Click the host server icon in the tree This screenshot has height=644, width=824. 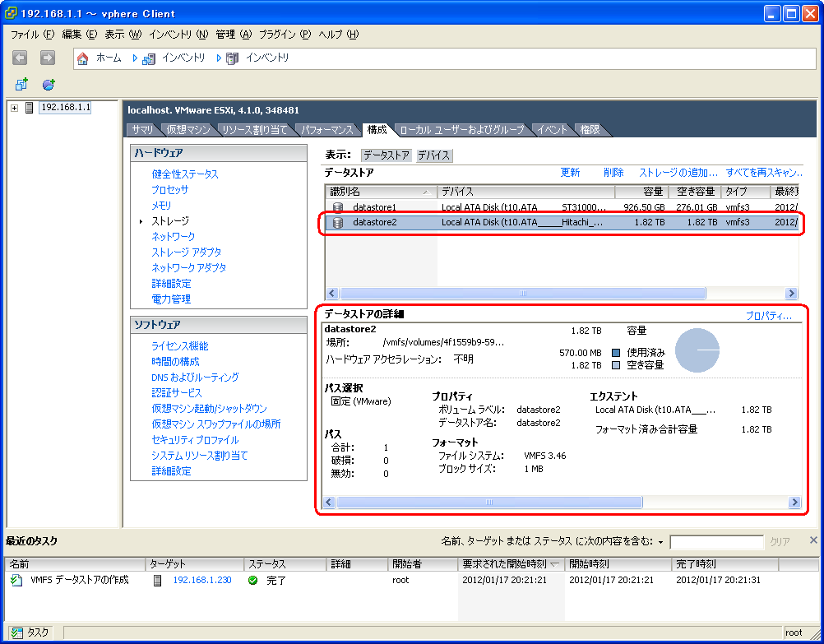[x=30, y=108]
